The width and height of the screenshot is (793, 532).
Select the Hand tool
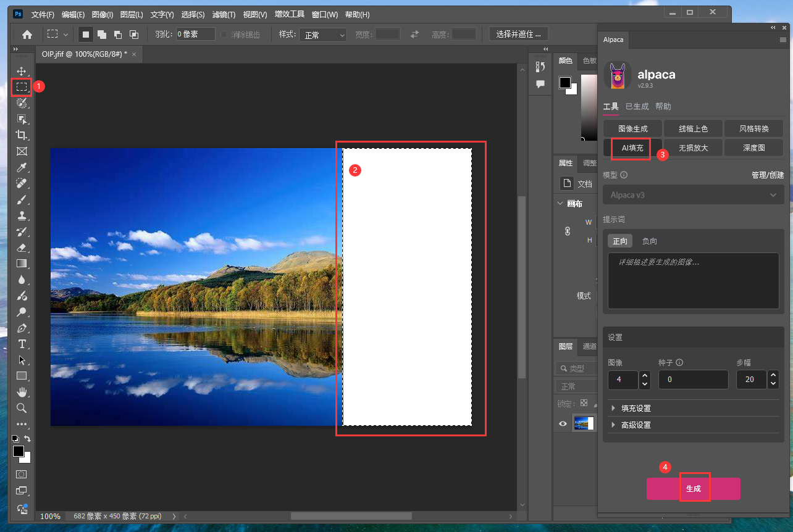click(22, 392)
